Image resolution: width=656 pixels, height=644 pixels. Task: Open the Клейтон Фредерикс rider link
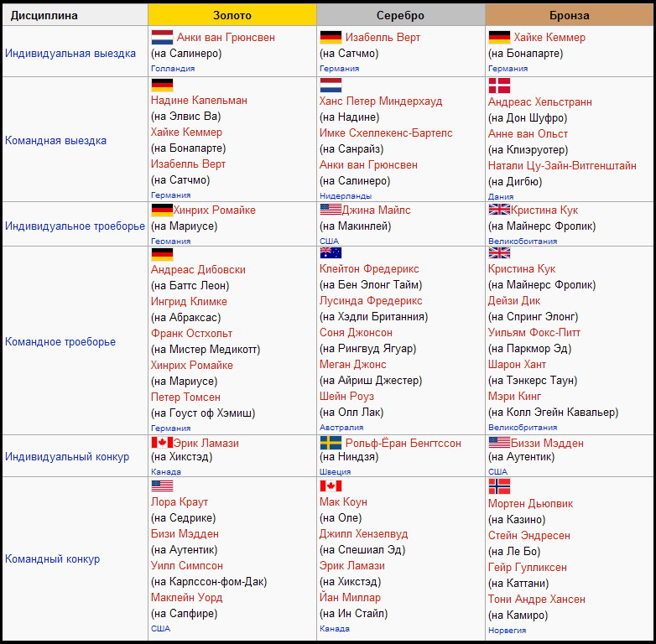pyautogui.click(x=369, y=269)
